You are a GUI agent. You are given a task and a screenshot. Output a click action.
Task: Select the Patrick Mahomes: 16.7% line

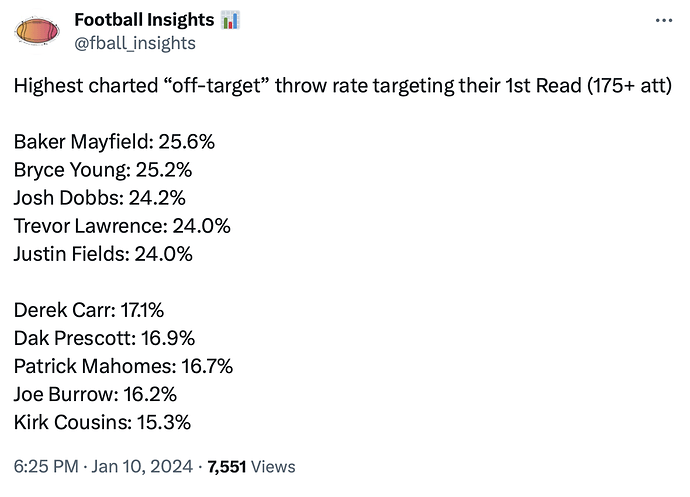123,366
